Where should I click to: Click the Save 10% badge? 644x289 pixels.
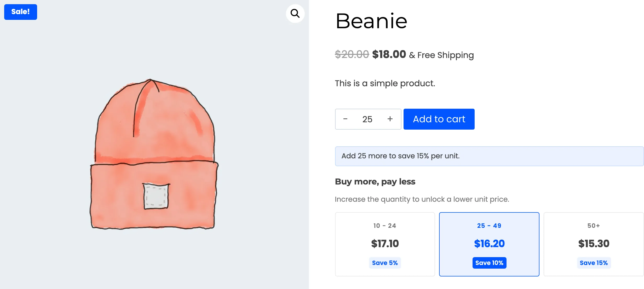[489, 263]
